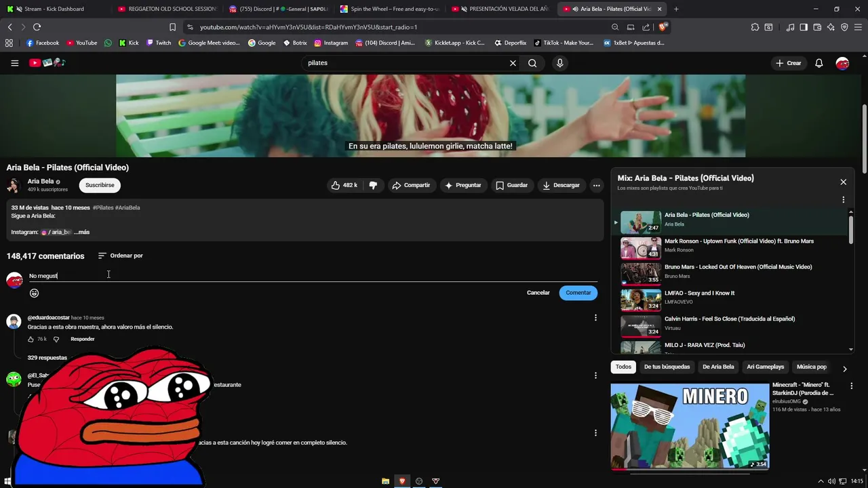Open the Deporflix bookmark
Viewport: 868px width, 488px height.
(510, 43)
